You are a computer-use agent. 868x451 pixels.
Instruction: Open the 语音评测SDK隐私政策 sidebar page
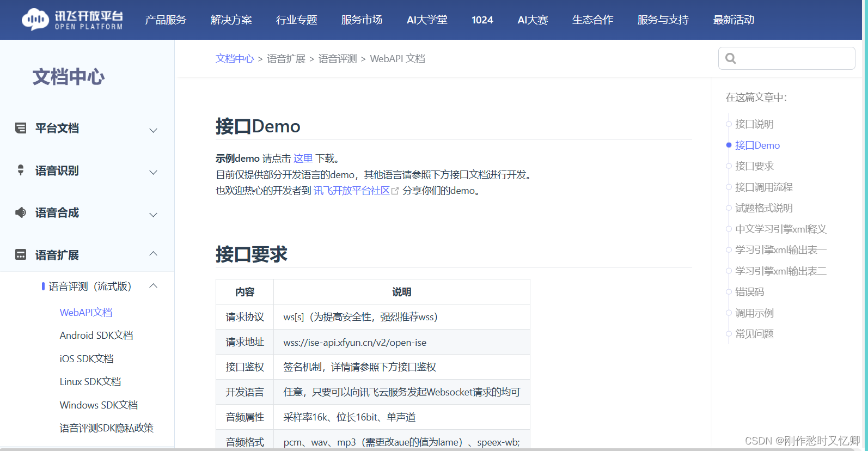pos(107,428)
